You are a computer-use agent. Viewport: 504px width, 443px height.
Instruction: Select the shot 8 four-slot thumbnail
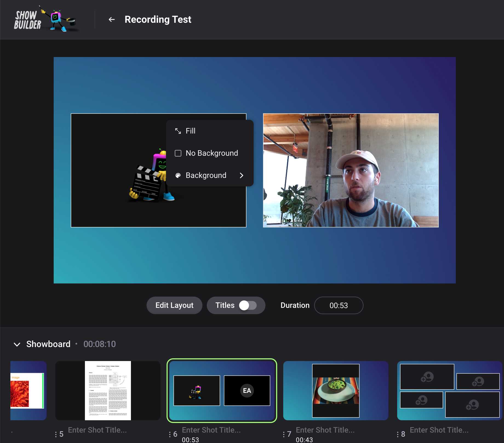coord(450,391)
